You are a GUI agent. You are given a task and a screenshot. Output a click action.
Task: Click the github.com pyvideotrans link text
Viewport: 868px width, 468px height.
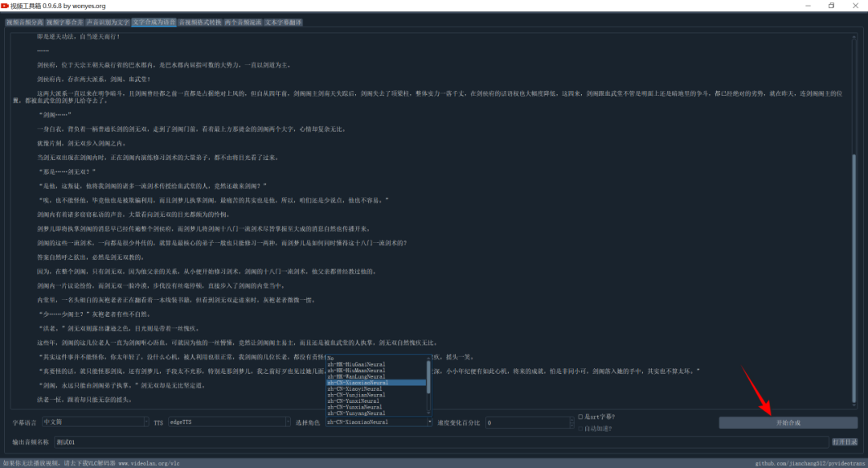810,463
